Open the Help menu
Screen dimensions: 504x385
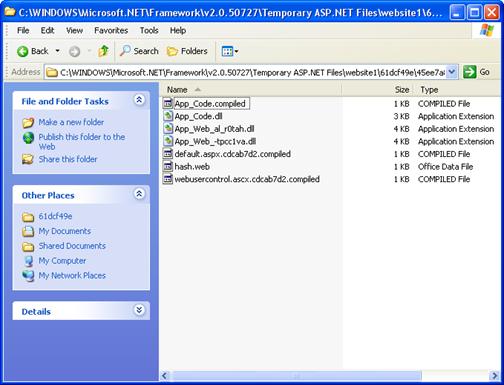coord(178,31)
